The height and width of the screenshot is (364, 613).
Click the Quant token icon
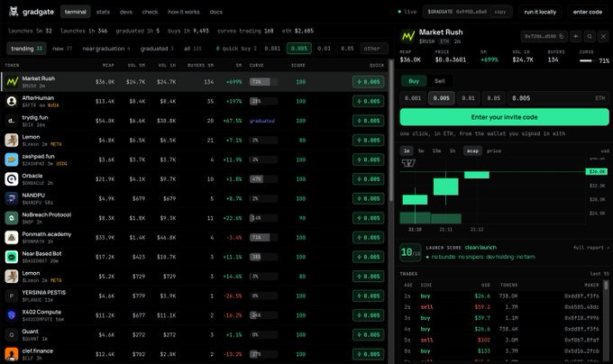(x=12, y=334)
